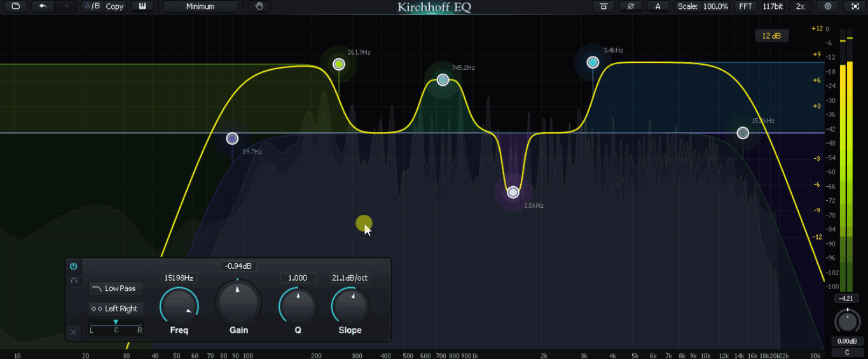Click the 1.5kHz frequency label
The width and height of the screenshot is (868, 359).
[x=534, y=205]
